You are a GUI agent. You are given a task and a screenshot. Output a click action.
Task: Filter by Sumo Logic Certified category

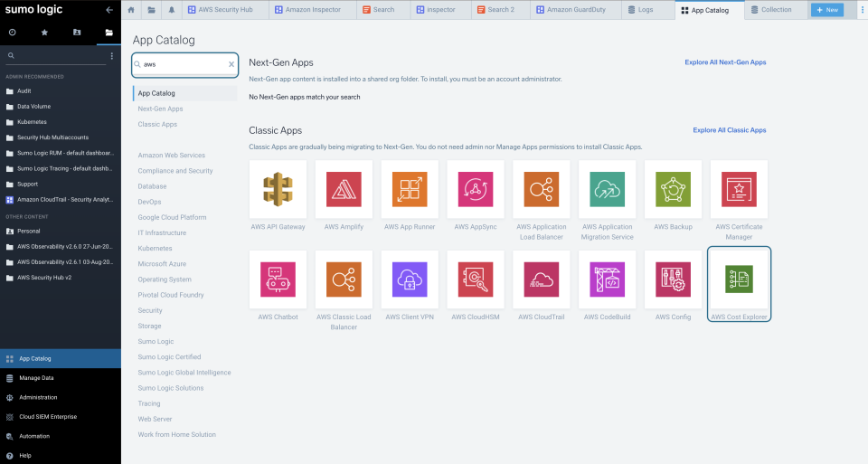[x=169, y=356]
